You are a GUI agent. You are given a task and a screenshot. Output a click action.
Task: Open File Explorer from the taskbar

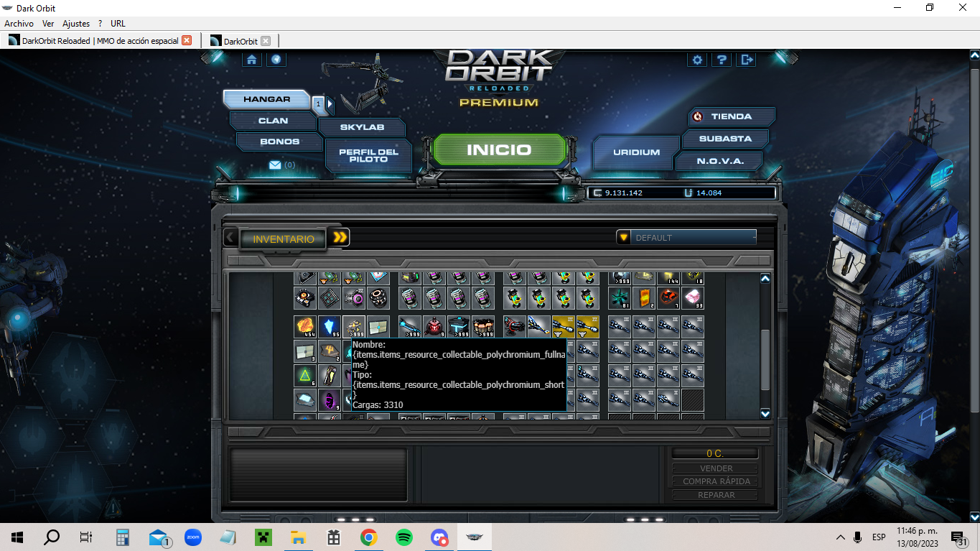tap(299, 537)
